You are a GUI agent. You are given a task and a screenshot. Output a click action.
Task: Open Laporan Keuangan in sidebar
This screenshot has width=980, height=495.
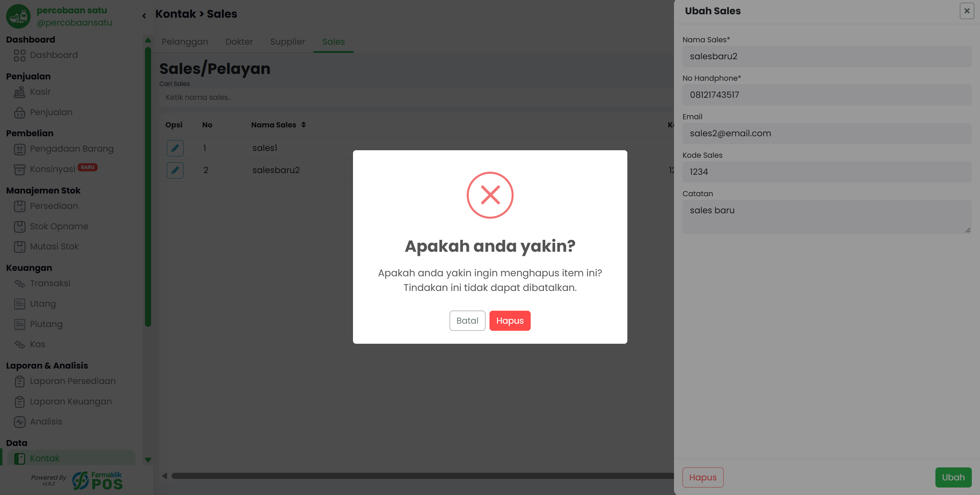pyautogui.click(x=63, y=402)
